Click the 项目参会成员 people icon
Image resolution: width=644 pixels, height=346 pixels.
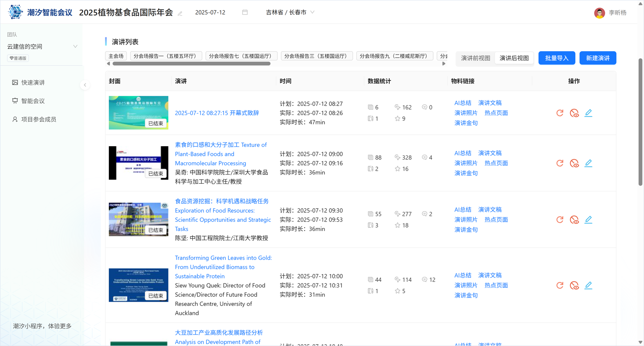pos(15,119)
